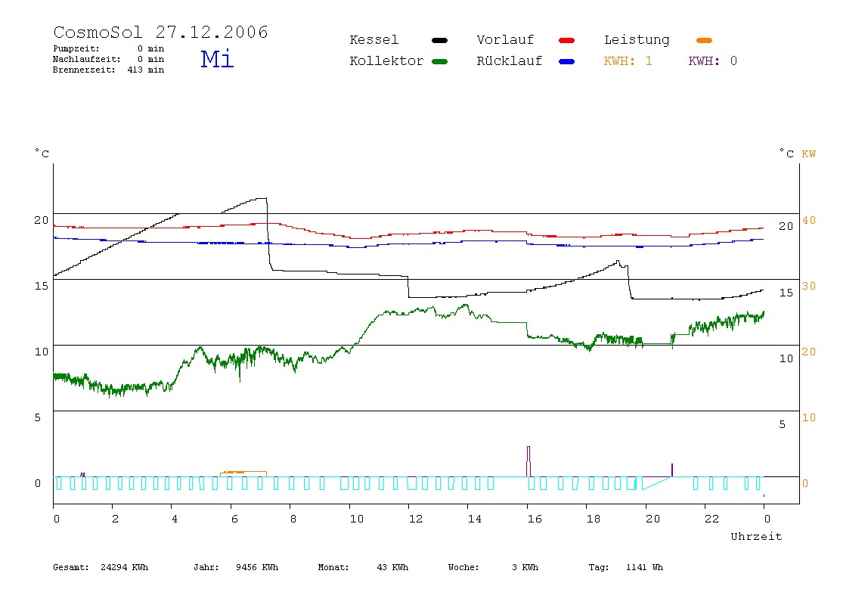Select the CosmoSol 27.12.2006 title

[x=160, y=32]
